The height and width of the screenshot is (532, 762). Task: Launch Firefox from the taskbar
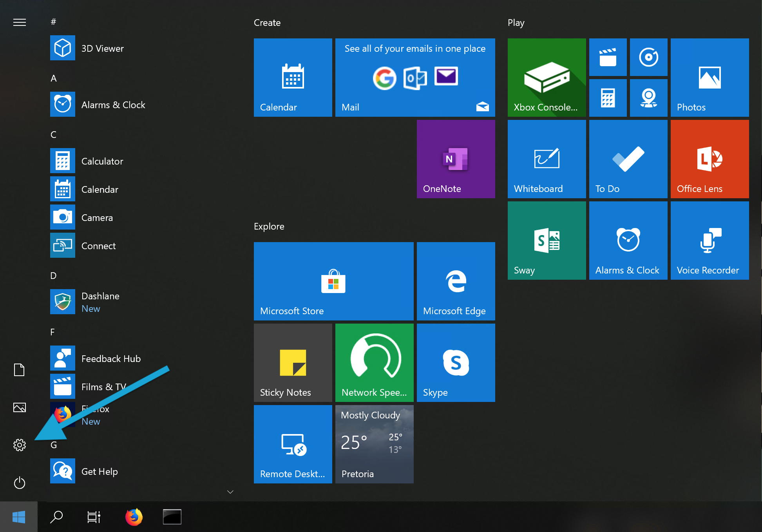(x=134, y=517)
